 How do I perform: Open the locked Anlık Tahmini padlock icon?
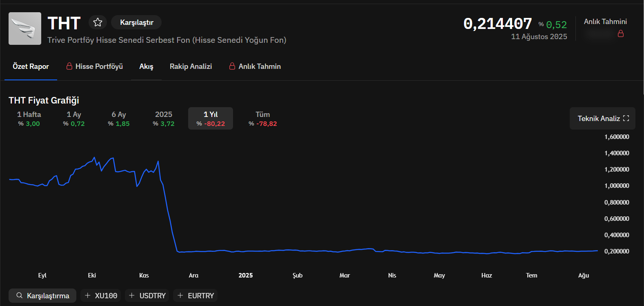click(x=621, y=33)
